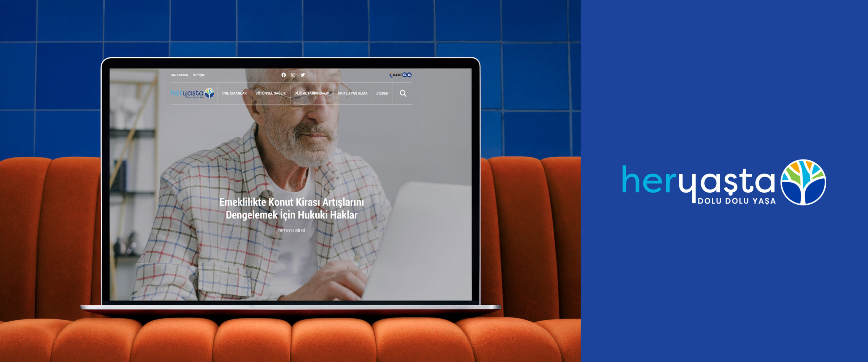
Task: Click the Instagram icon in header
Action: (293, 75)
